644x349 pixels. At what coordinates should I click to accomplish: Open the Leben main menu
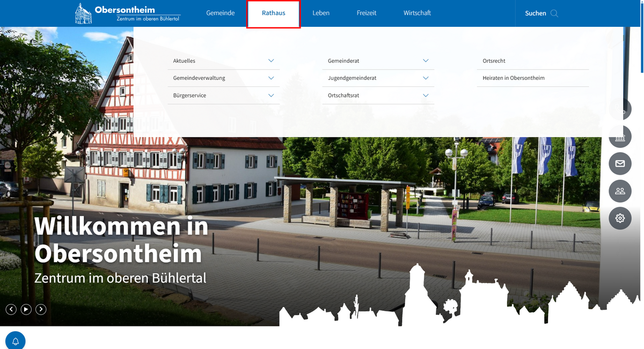(x=321, y=13)
